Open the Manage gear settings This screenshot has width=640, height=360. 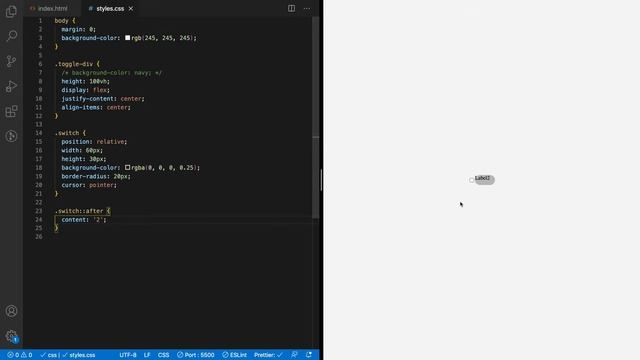pyautogui.click(x=11, y=336)
